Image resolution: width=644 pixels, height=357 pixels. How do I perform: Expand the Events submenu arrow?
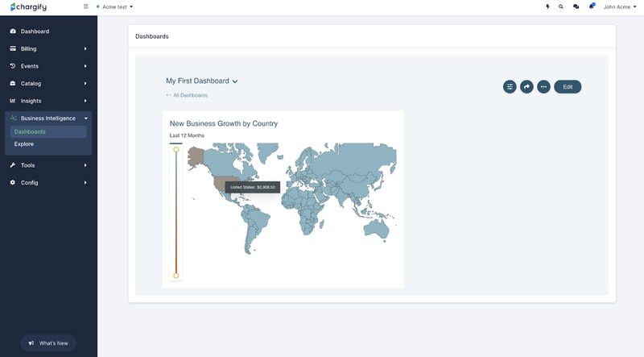click(x=85, y=66)
